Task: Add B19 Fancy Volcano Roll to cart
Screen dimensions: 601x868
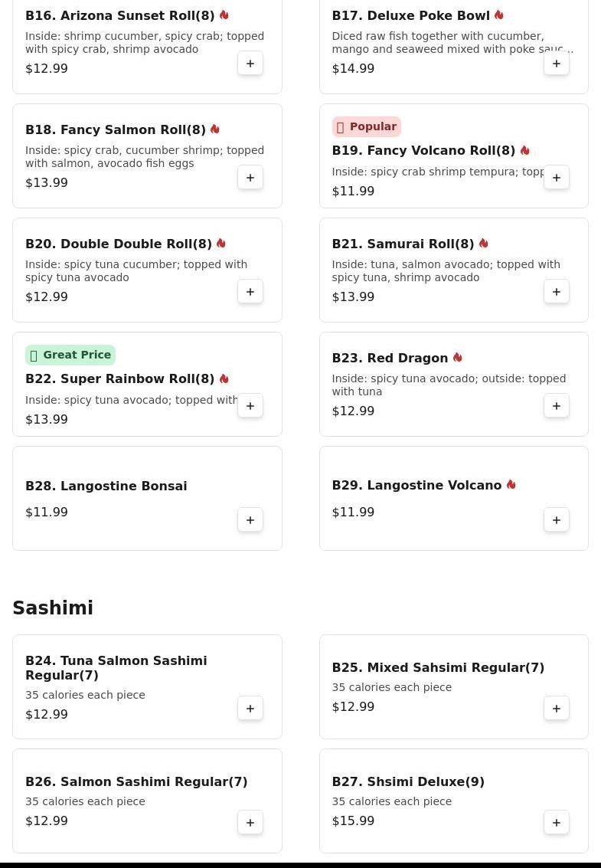Action: coord(557,178)
